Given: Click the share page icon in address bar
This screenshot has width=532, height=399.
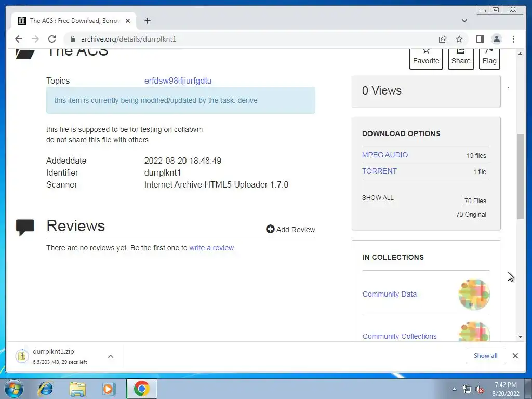Looking at the screenshot, I should 443,39.
